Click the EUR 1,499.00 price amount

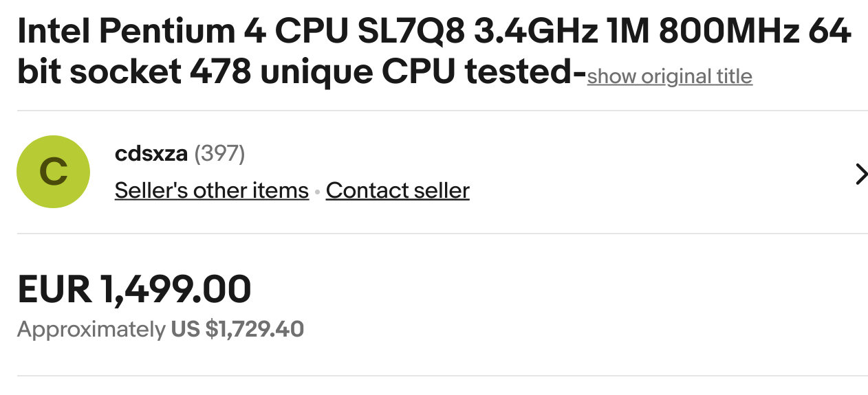click(x=134, y=289)
